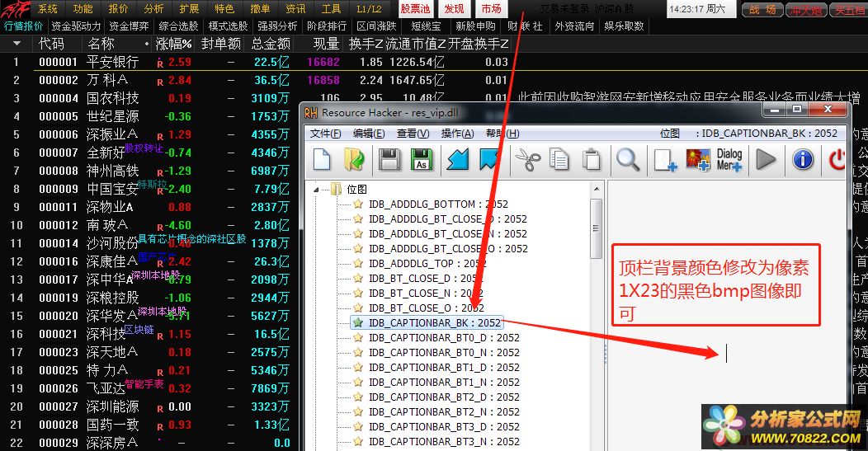Click the Resource Hacker tree scroll-up arrow
Viewport: 868px width, 451px height.
[x=597, y=190]
